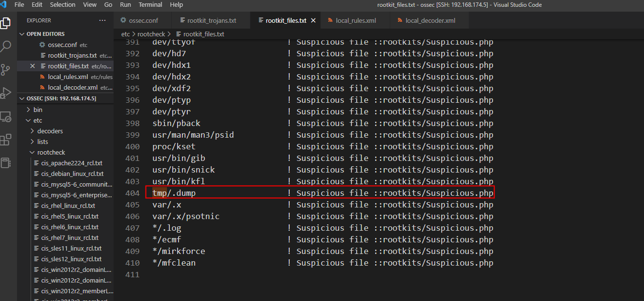Click usr/man/man3/psid entry text
The image size is (644, 301).
pos(193,135)
